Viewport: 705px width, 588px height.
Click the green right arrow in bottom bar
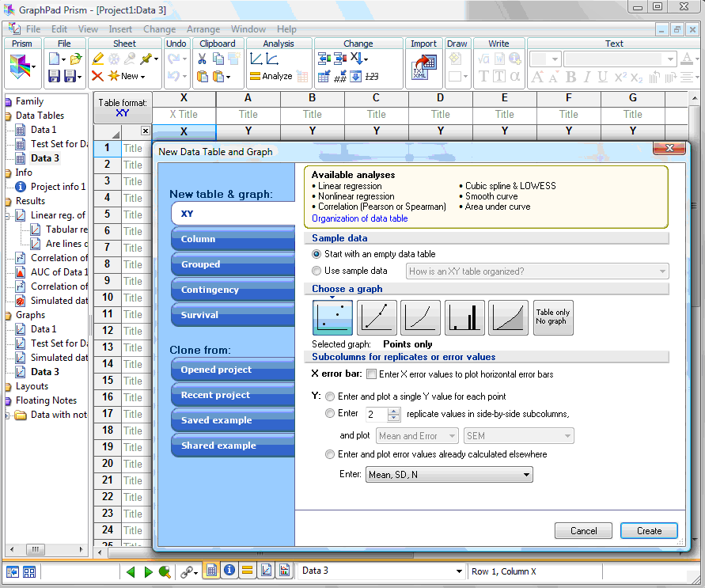(x=149, y=572)
